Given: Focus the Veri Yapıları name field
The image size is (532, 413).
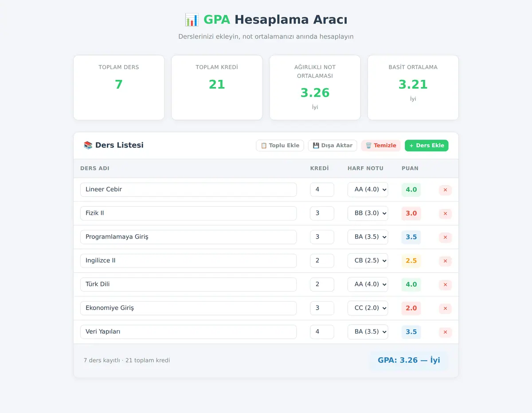Looking at the screenshot, I should [x=188, y=332].
